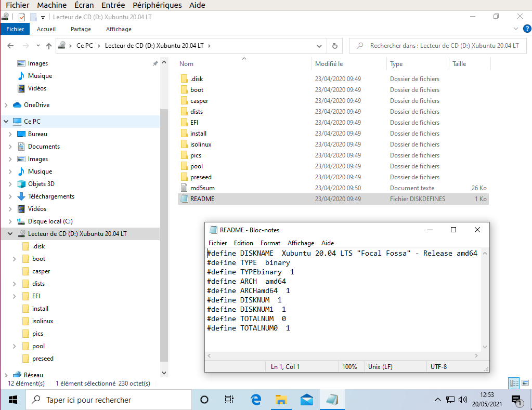Click the Mail icon on taskbar
This screenshot has height=410, width=532.
click(307, 400)
